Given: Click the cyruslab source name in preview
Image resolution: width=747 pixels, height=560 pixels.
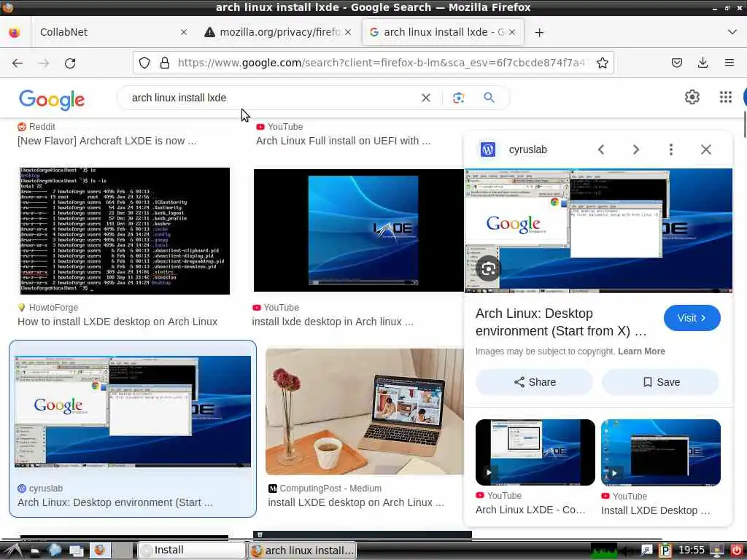Looking at the screenshot, I should coord(528,149).
